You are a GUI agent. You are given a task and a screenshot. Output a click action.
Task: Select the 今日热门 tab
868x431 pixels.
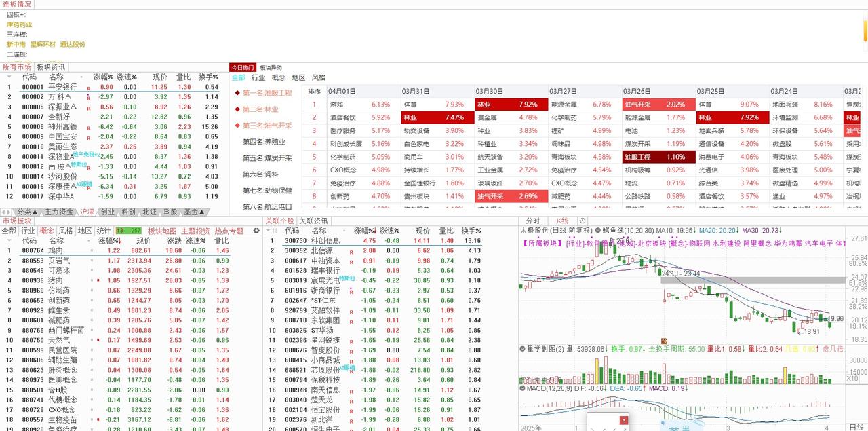click(243, 67)
